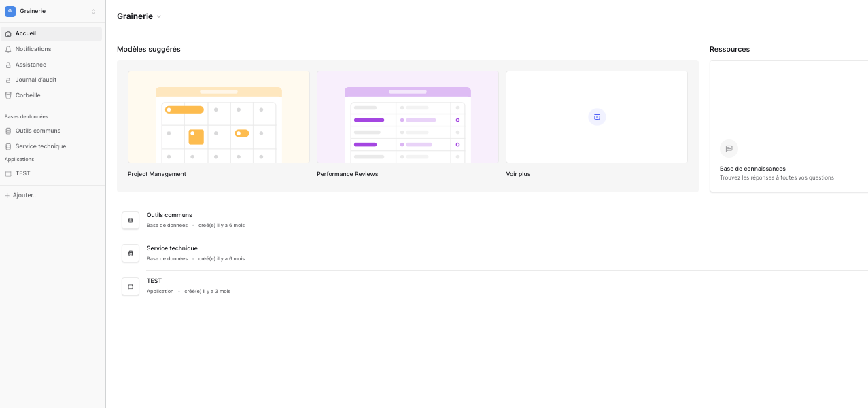This screenshot has width=868, height=408.
Task: Click the trash icon for Corbeille
Action: (x=8, y=95)
